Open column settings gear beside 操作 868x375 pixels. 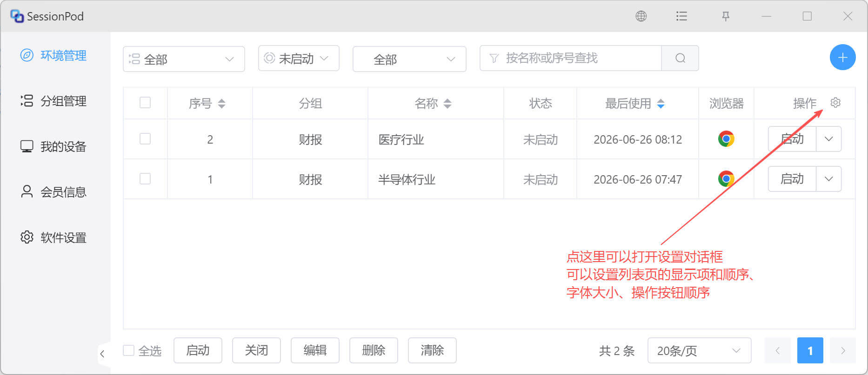(x=835, y=103)
